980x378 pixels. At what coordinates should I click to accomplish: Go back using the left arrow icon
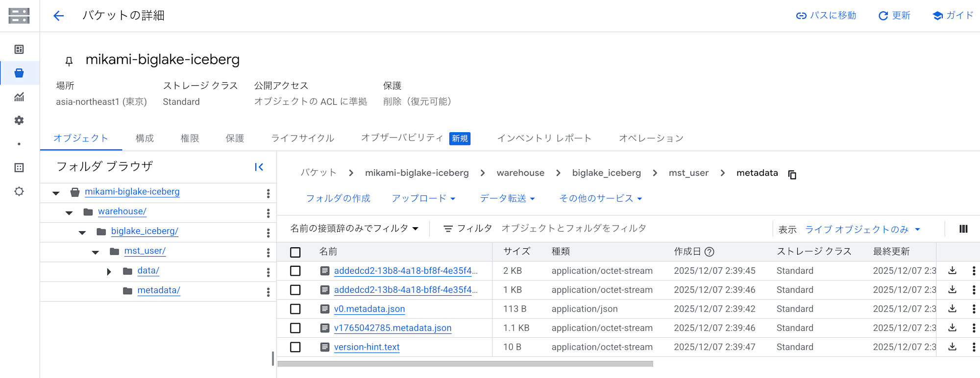click(59, 16)
